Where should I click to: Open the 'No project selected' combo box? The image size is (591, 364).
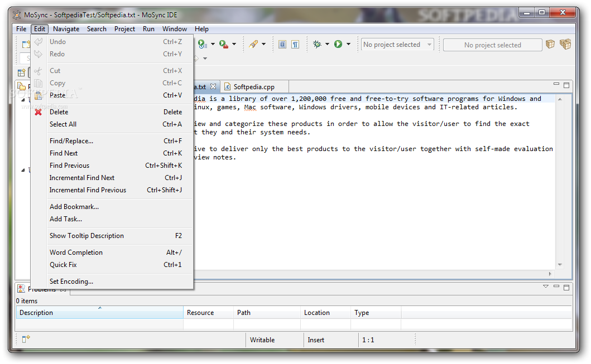pos(397,45)
